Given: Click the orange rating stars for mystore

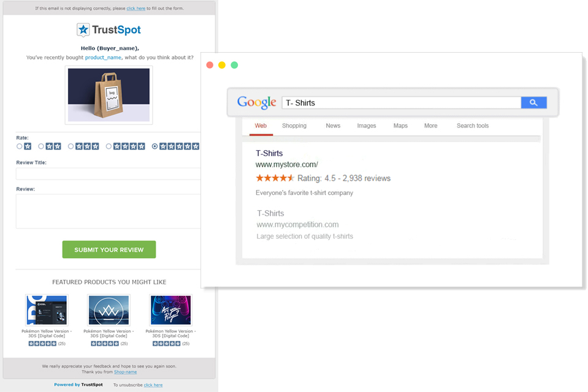Looking at the screenshot, I should click(x=275, y=178).
